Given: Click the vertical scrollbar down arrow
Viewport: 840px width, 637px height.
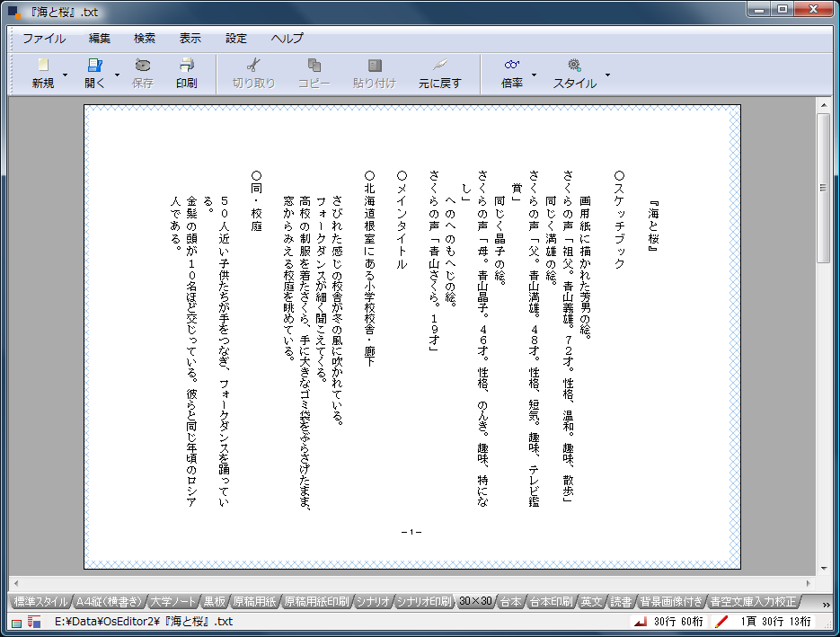Looking at the screenshot, I should [824, 569].
